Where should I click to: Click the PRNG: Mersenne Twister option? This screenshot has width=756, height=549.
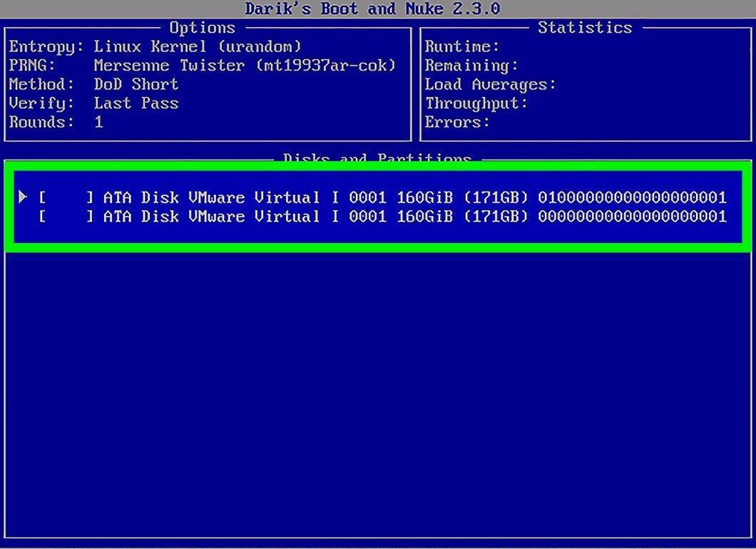pos(203,66)
